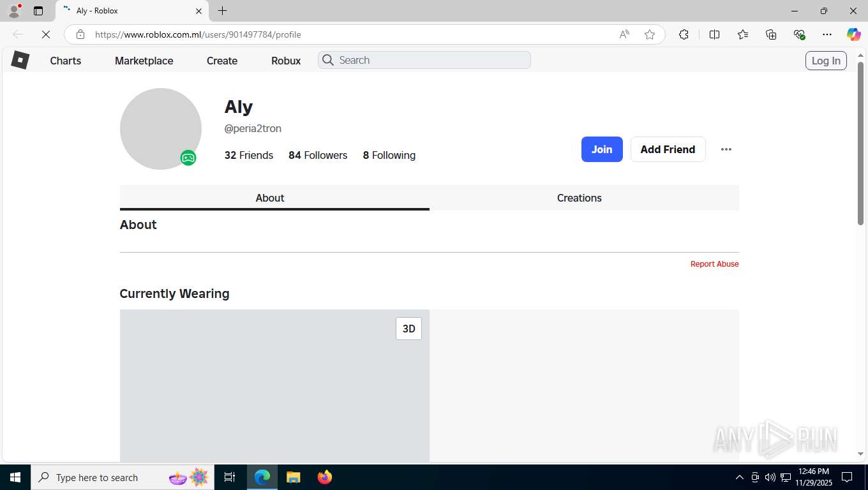Click the volume speaker tray icon
This screenshot has height=490, width=868.
(x=770, y=477)
